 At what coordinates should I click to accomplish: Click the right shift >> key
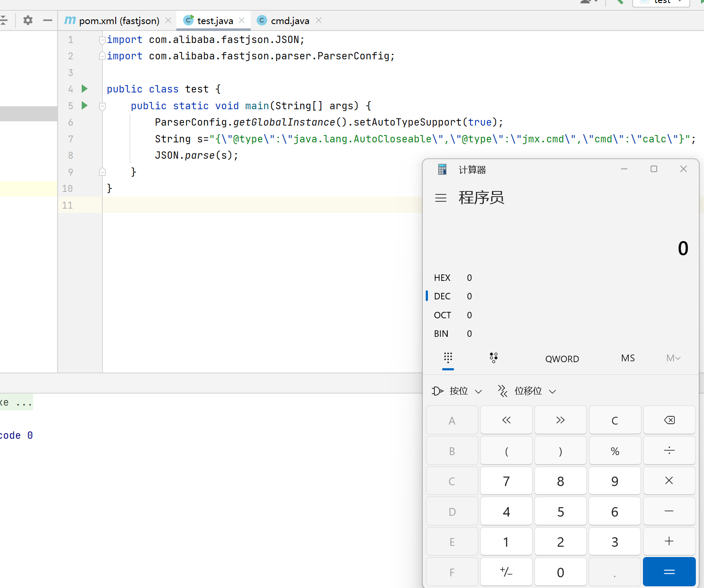click(x=560, y=420)
